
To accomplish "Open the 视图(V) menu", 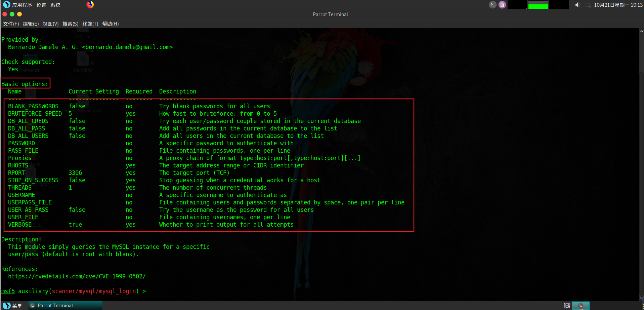I will (x=50, y=24).
